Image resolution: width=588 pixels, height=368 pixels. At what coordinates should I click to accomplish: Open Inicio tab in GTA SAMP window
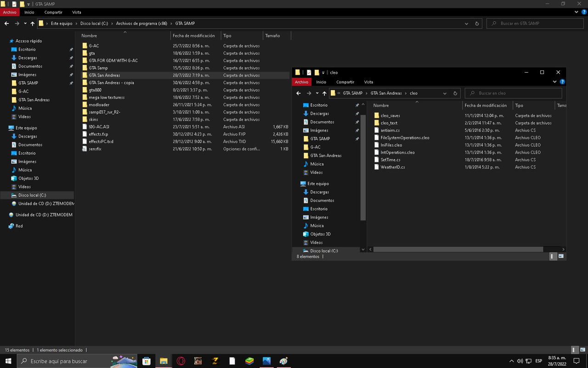click(x=29, y=12)
